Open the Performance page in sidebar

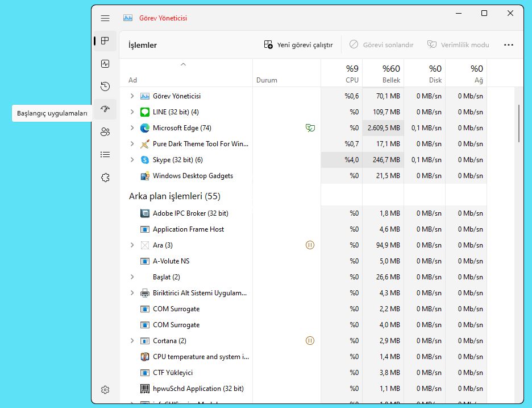tap(105, 64)
